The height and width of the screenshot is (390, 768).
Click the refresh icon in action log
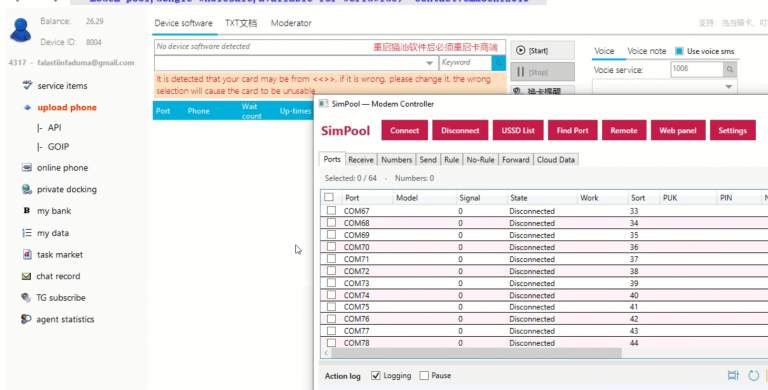[x=753, y=375]
